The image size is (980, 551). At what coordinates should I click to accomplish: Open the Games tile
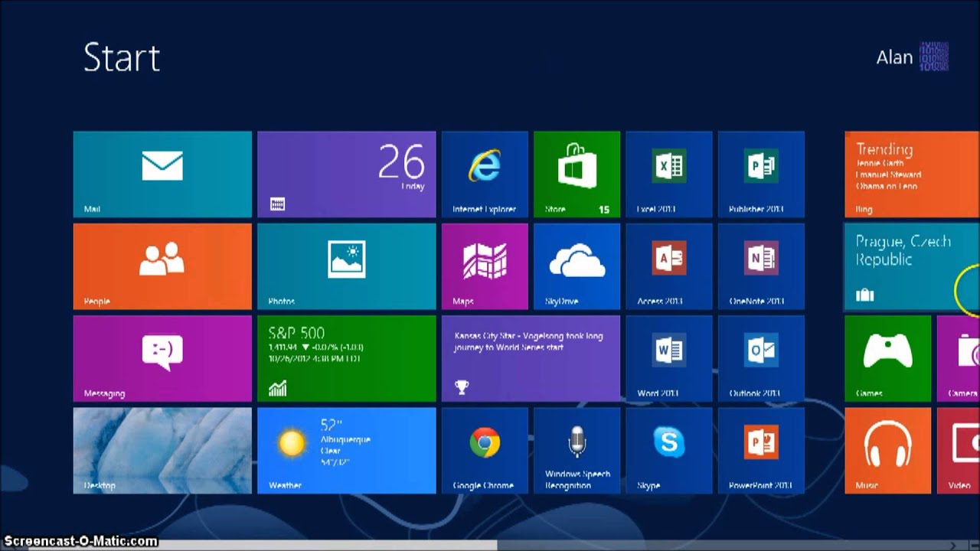pos(887,359)
